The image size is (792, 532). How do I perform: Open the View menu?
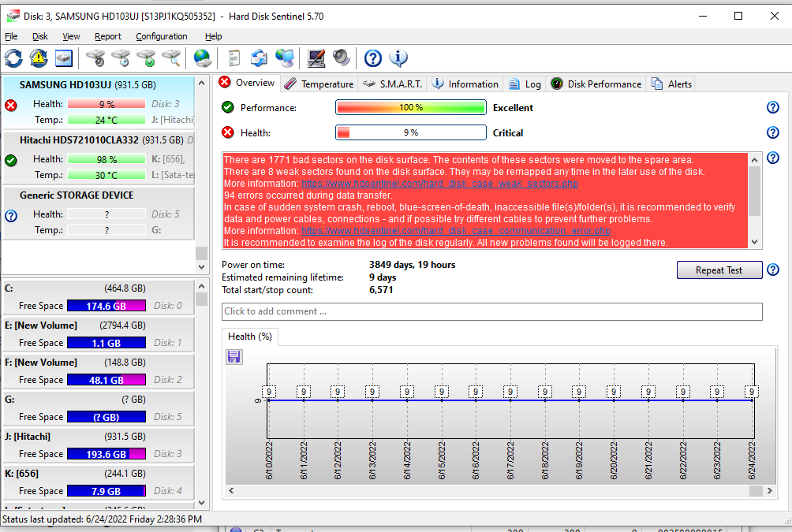click(x=71, y=36)
